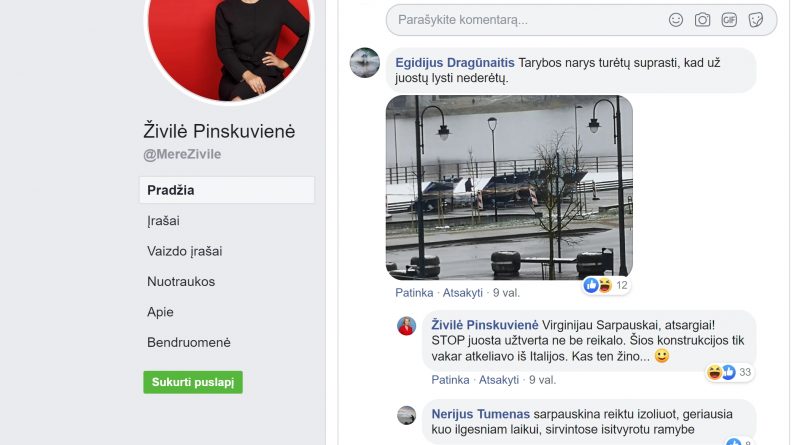
Task: Attach a photo using the camera icon
Action: (x=702, y=20)
